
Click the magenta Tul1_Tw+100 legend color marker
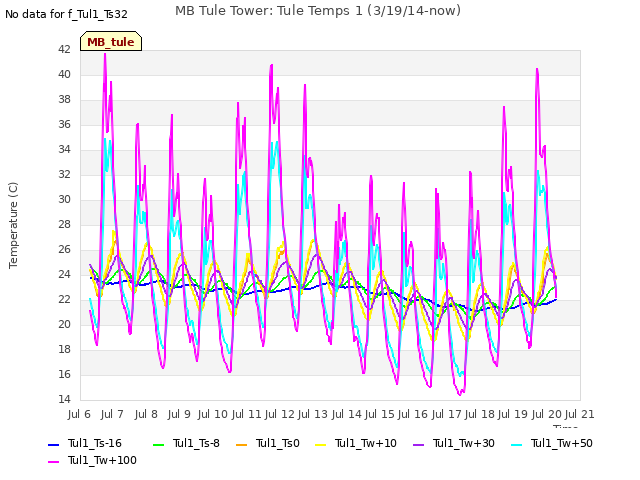[53, 462]
